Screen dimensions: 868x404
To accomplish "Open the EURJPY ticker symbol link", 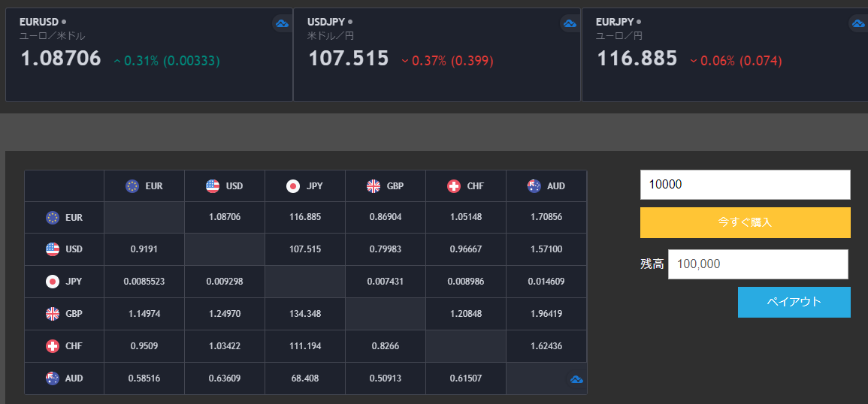I will point(615,22).
